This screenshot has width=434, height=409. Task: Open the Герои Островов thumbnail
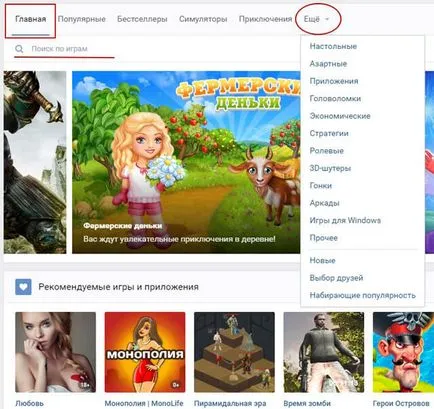tap(403, 352)
